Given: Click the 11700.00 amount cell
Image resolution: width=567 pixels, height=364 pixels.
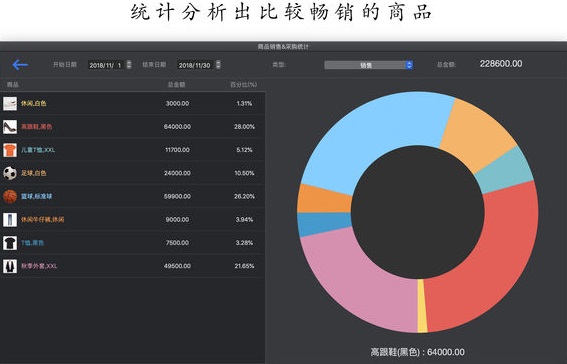Looking at the screenshot, I should 177,150.
